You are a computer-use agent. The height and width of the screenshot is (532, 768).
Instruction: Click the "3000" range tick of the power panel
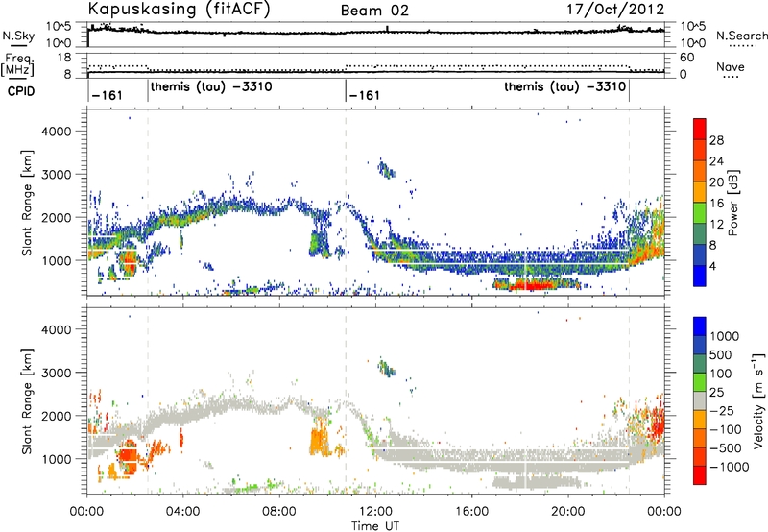click(56, 175)
